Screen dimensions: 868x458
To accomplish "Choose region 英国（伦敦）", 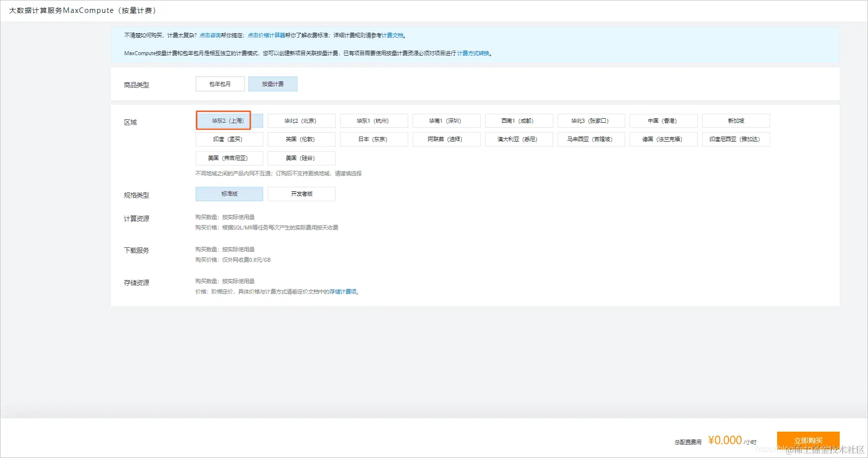I will click(301, 139).
